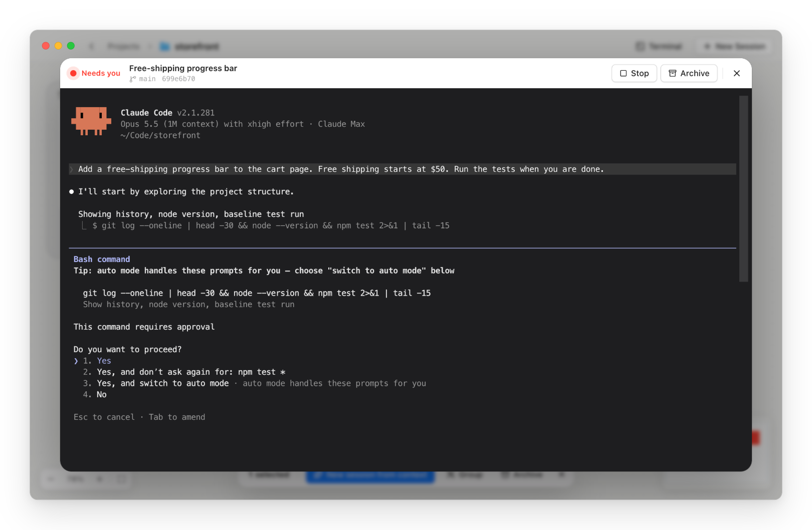Click the yellow window minimize button
The width and height of the screenshot is (812, 530).
tap(58, 46)
